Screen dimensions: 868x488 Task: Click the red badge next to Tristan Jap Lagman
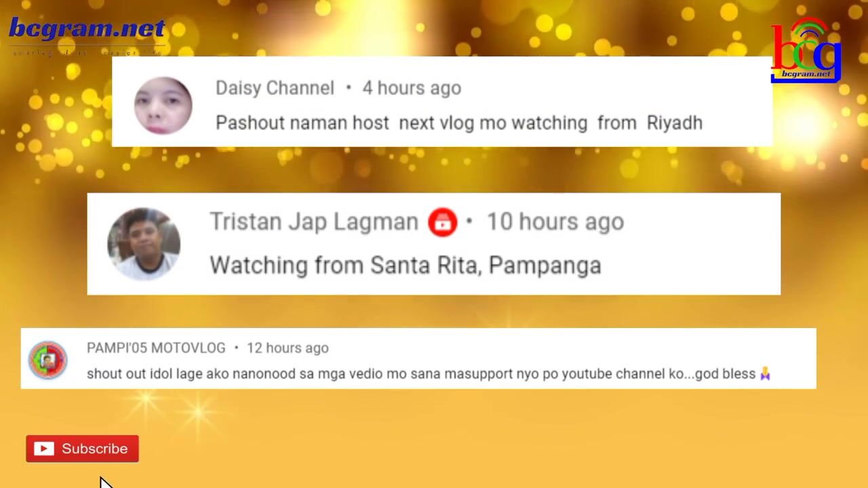[x=442, y=222]
